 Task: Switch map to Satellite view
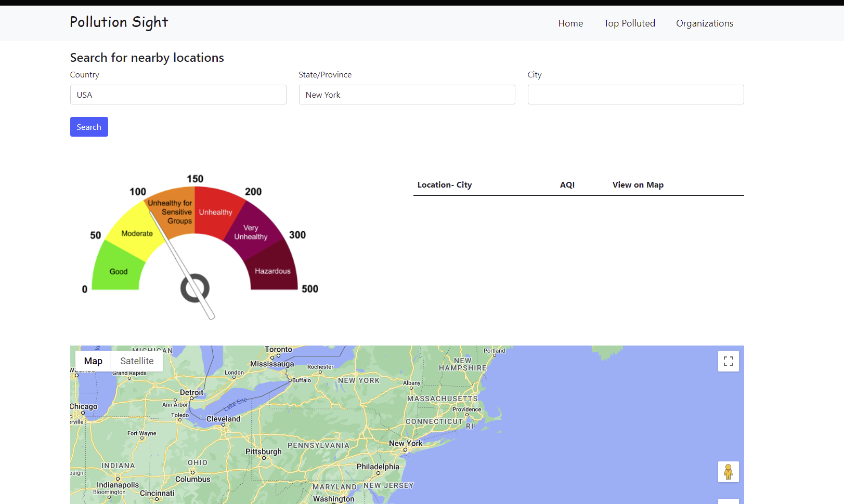click(137, 361)
